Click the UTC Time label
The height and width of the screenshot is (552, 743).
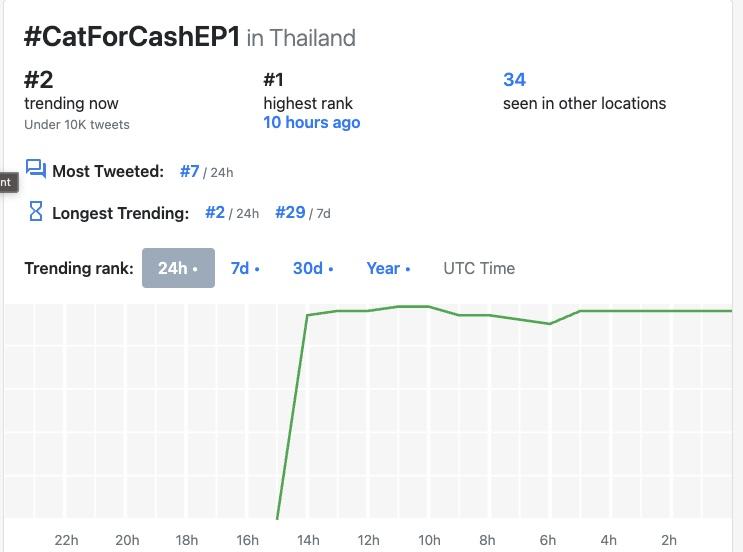(479, 268)
